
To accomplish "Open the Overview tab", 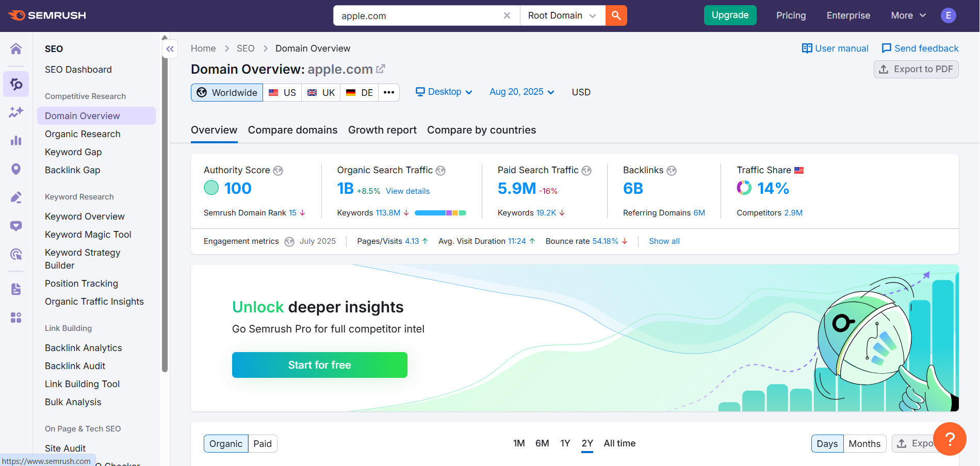I will [214, 130].
